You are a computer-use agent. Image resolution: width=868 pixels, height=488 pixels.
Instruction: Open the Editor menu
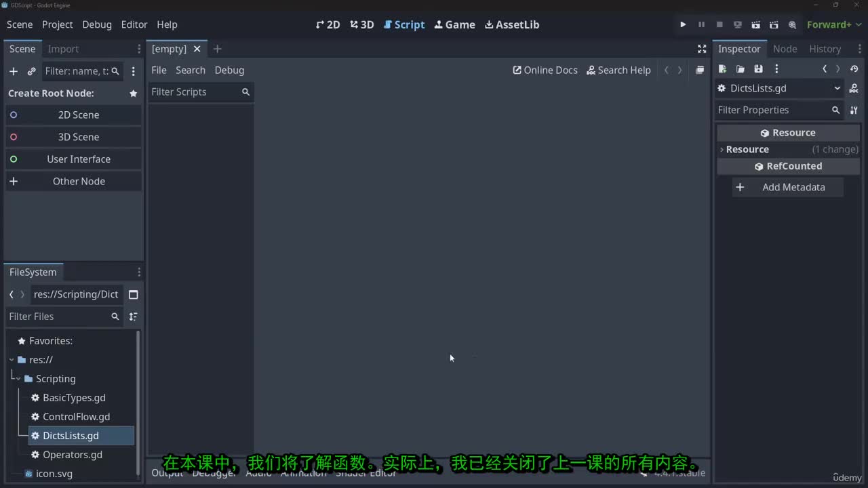[134, 24]
